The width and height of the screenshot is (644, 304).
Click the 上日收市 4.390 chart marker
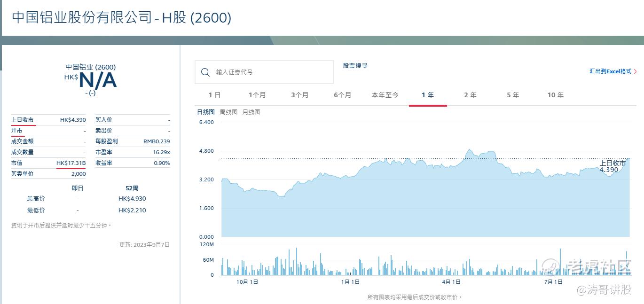coord(612,166)
